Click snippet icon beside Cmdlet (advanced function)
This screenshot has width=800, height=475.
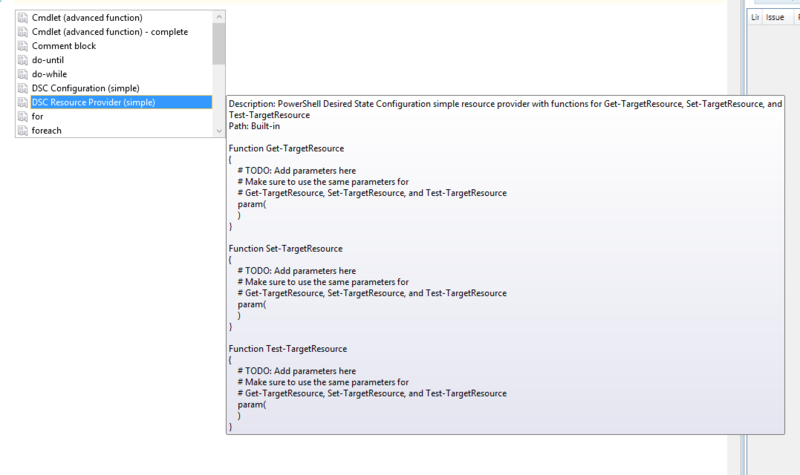click(22, 18)
